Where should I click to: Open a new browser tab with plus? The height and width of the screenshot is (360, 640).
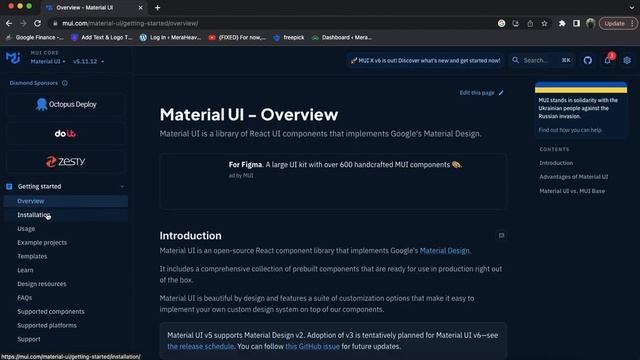click(158, 7)
